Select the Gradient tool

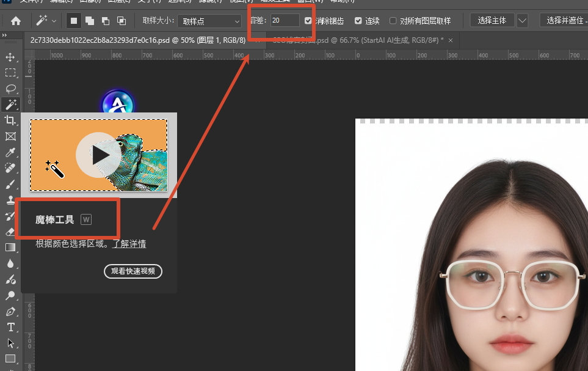point(10,248)
